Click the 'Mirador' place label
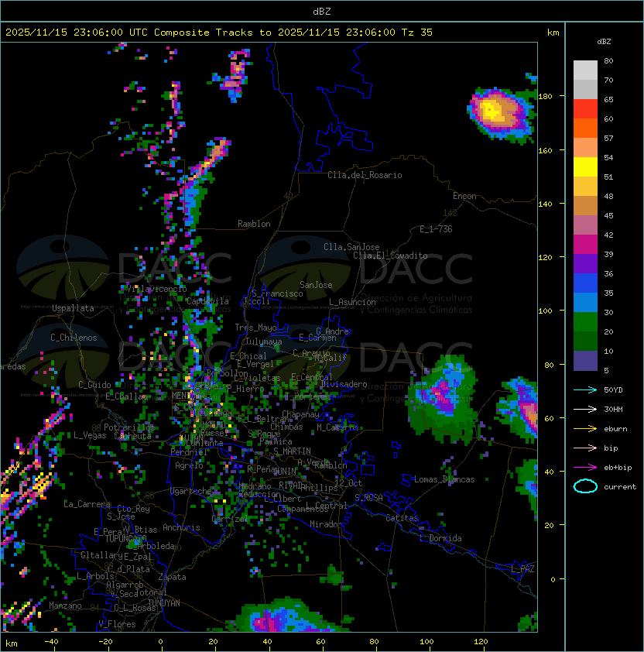The width and height of the screenshot is (644, 652). tap(326, 524)
